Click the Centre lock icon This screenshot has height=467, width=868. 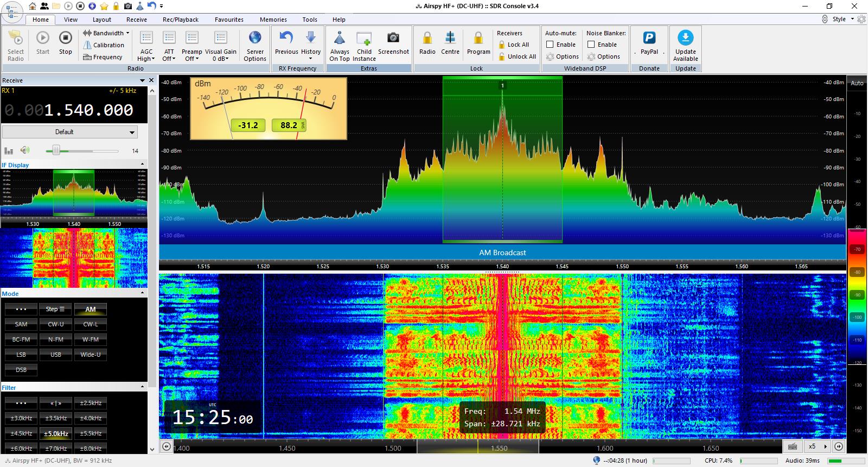click(x=450, y=38)
